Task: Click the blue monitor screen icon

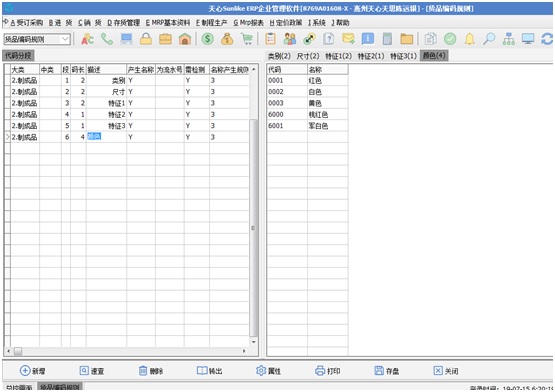Action: click(x=528, y=39)
